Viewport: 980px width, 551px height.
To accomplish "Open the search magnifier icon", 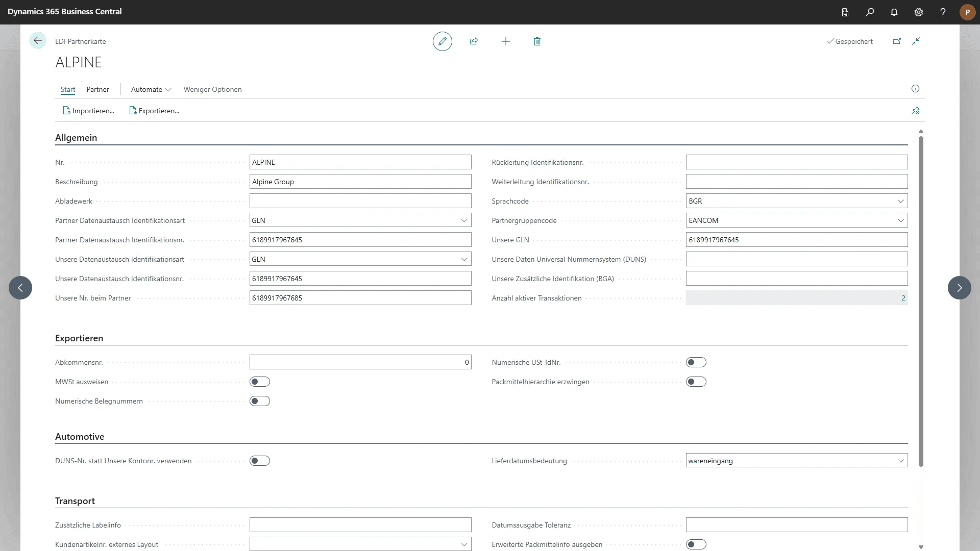I will [870, 12].
